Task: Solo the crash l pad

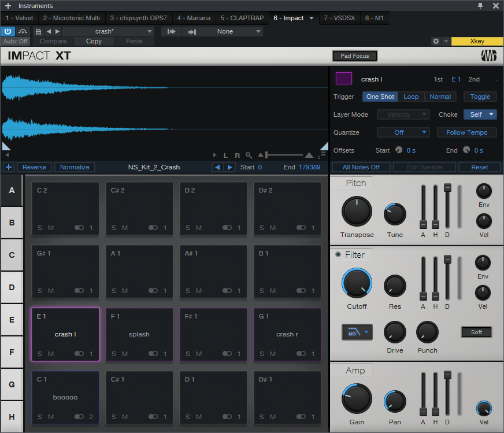Action: pyautogui.click(x=40, y=354)
